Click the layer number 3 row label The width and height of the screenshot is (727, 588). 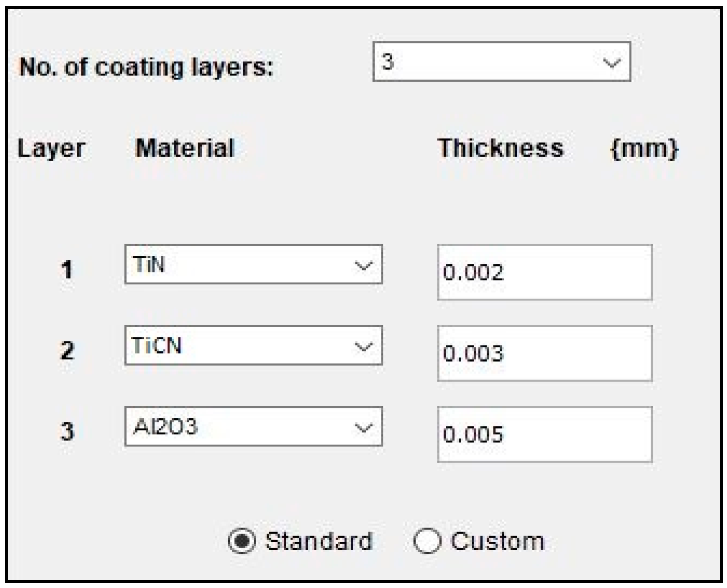pos(67,431)
